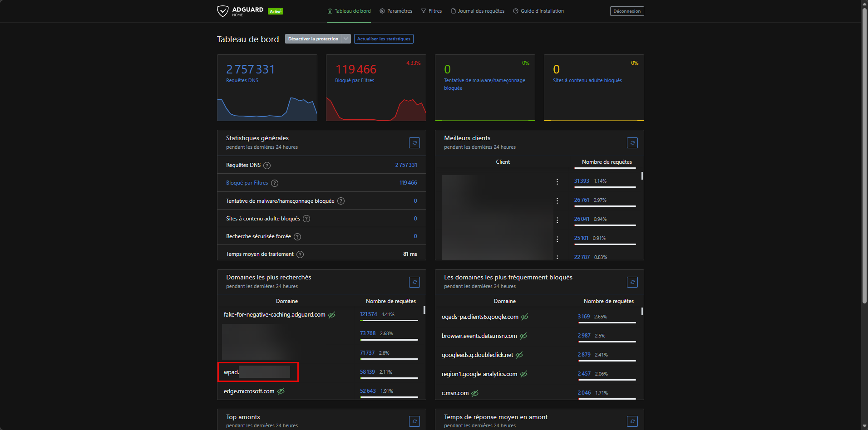This screenshot has height=430, width=868.
Task: Open the malware/hameçonnage bloquée card
Action: click(485, 88)
